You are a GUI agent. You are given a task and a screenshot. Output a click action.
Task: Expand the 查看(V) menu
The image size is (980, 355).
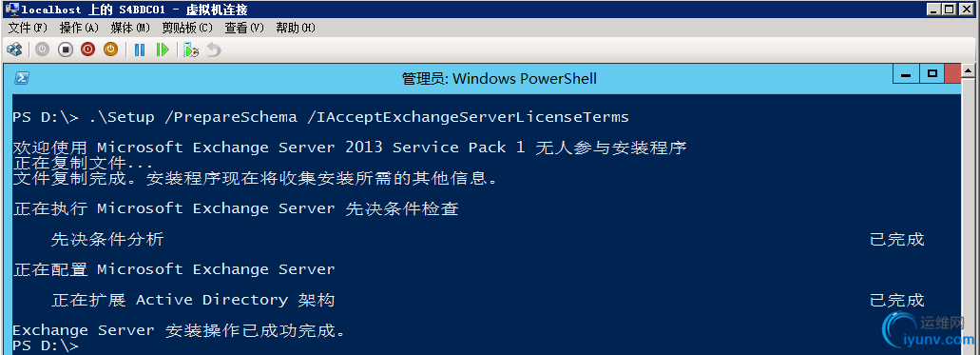click(x=244, y=28)
